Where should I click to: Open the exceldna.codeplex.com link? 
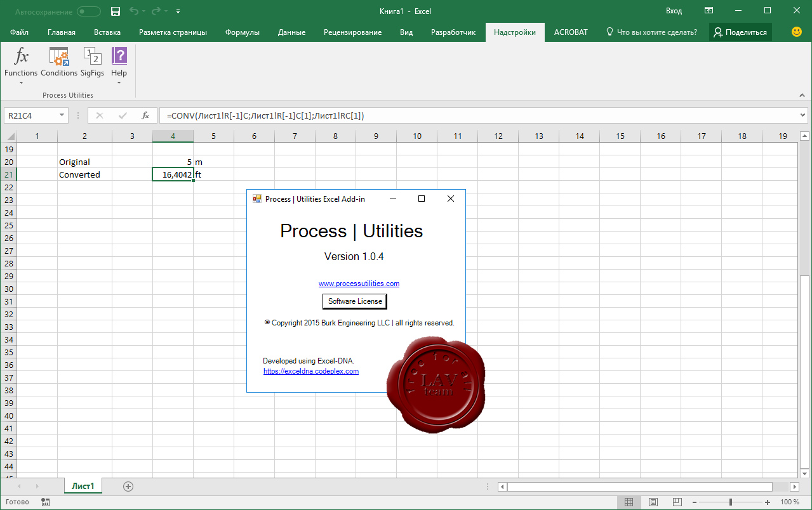pos(311,371)
